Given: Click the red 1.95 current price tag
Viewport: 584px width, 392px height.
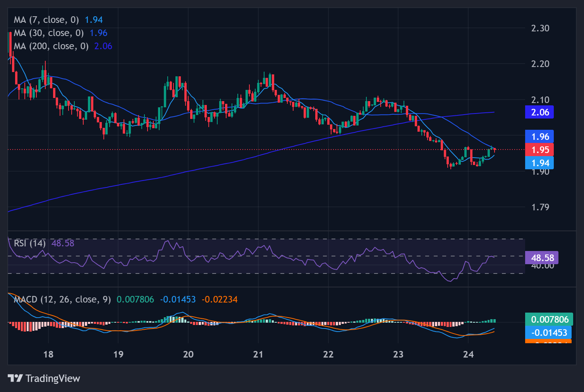Looking at the screenshot, I should click(x=539, y=150).
